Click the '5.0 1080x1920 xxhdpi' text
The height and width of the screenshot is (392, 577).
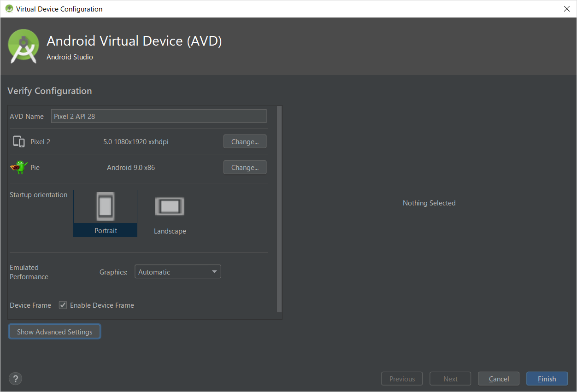point(136,141)
